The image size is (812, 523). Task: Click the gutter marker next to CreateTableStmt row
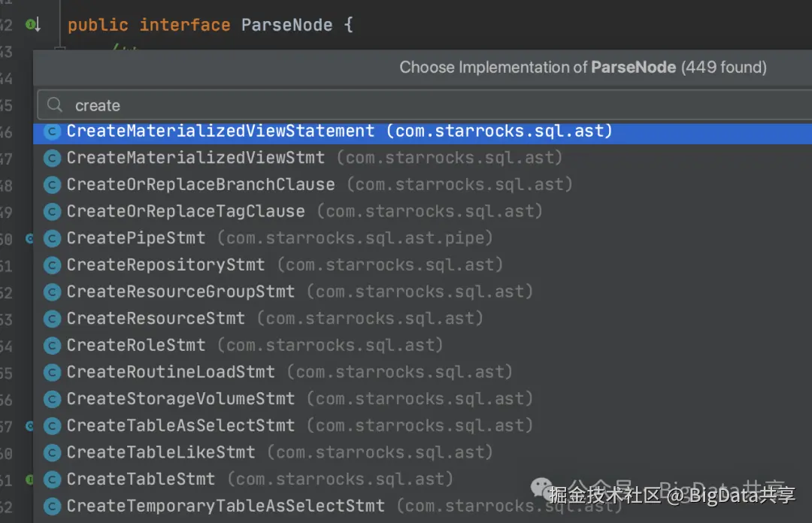point(29,479)
